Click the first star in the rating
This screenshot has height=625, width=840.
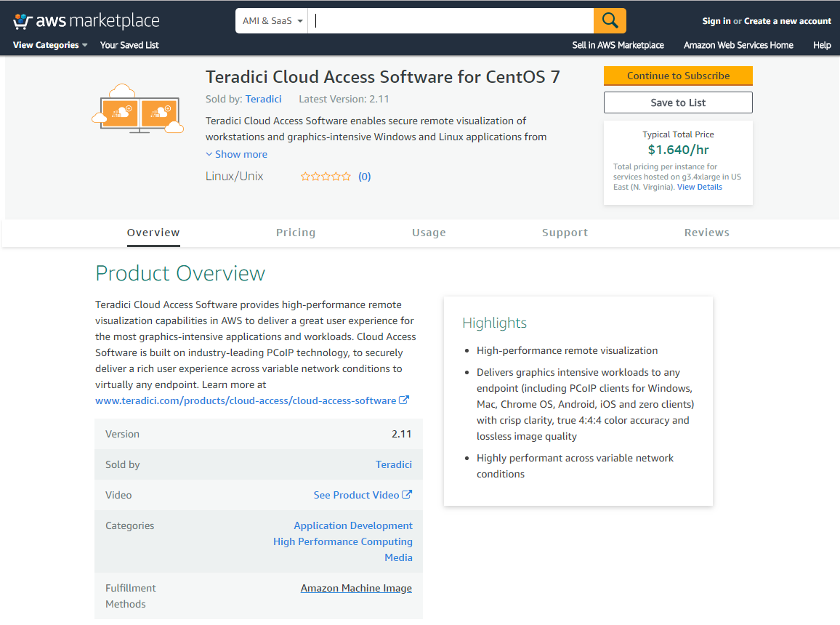(305, 176)
